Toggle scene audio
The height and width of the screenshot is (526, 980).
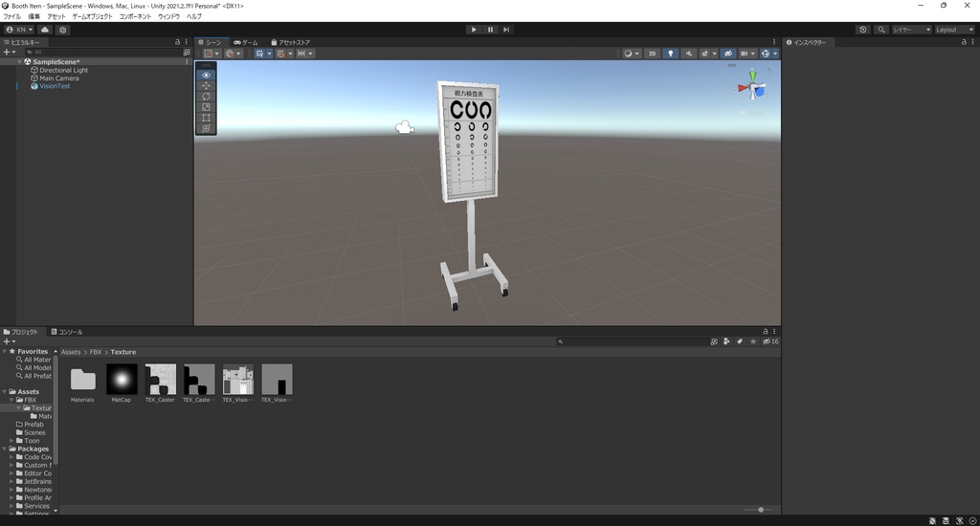(x=689, y=54)
